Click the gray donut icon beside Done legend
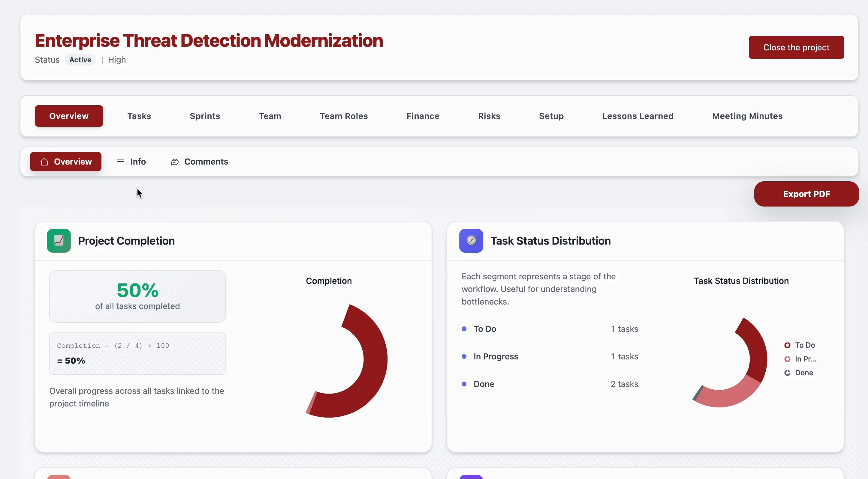Viewport: 868px width, 479px height. tap(788, 373)
